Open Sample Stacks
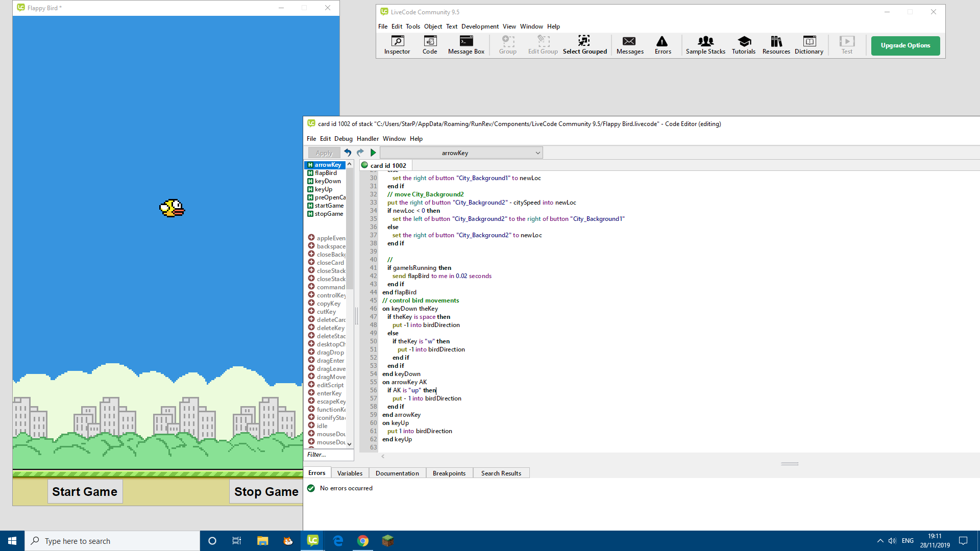This screenshot has width=980, height=551. click(x=705, y=45)
